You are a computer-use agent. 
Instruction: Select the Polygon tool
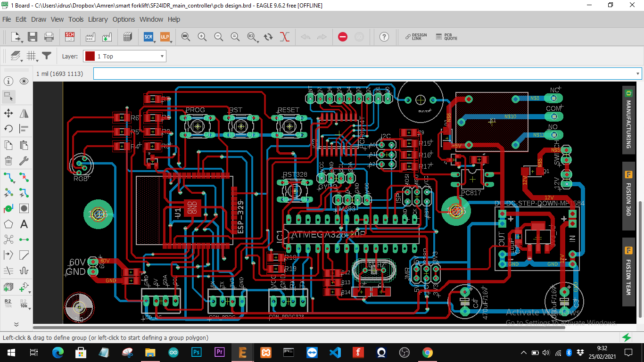[x=8, y=224]
